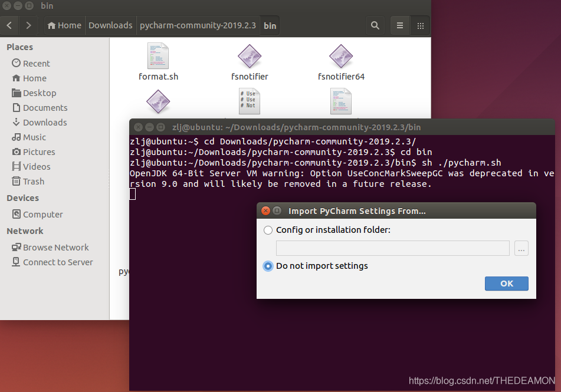Open Videos in Places sidebar
Image resolution: width=561 pixels, height=392 pixels.
31,167
